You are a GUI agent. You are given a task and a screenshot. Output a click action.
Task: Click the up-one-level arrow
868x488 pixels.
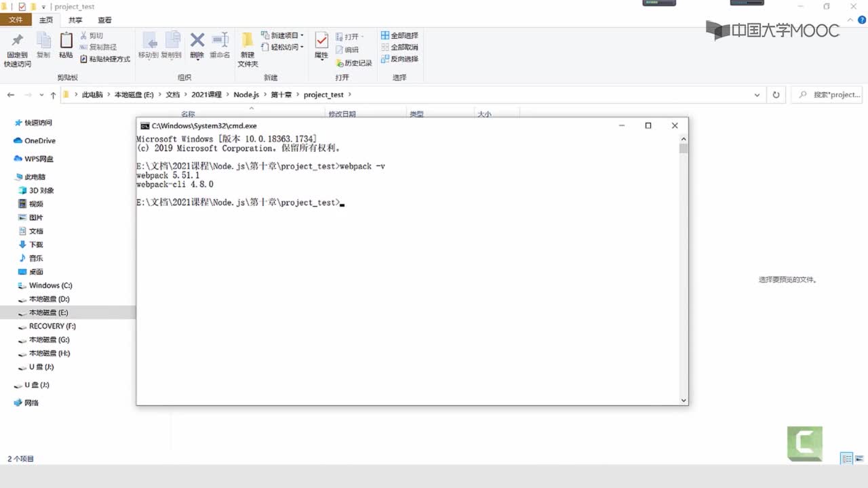(54, 95)
